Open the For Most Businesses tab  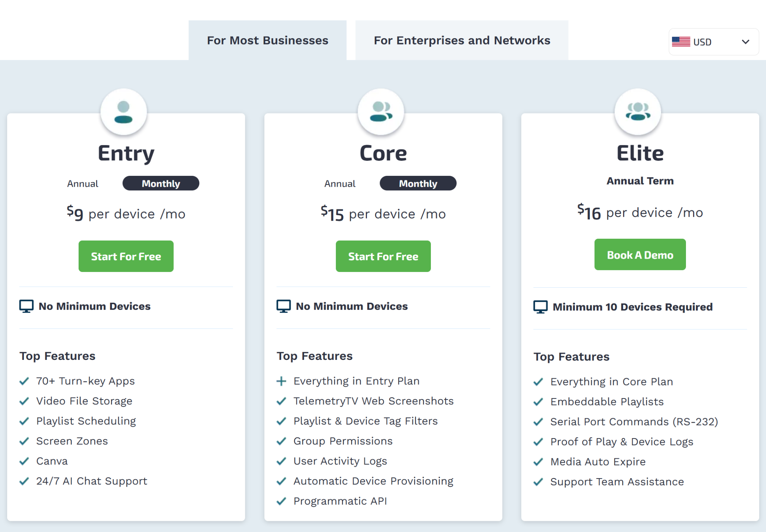[267, 40]
